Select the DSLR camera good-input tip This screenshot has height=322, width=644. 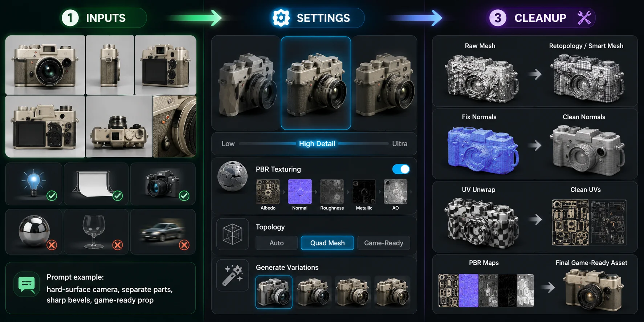[163, 184]
